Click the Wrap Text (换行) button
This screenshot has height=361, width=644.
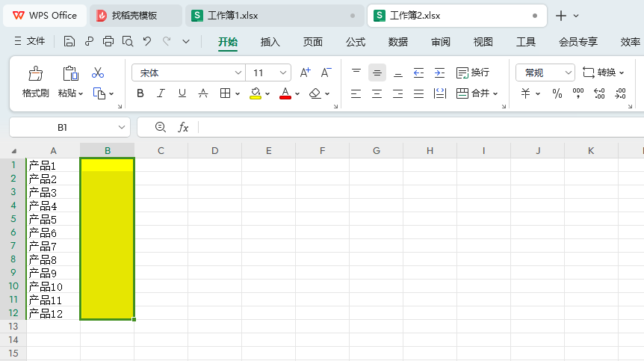[x=473, y=72]
